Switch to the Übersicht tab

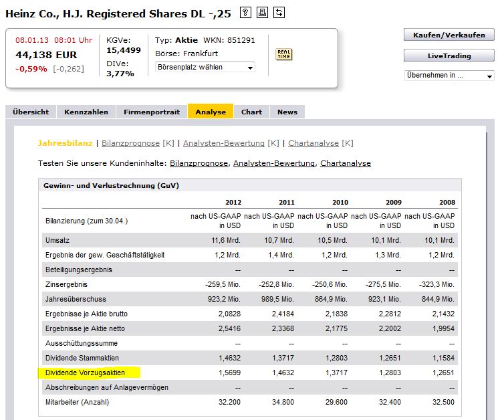[31, 112]
